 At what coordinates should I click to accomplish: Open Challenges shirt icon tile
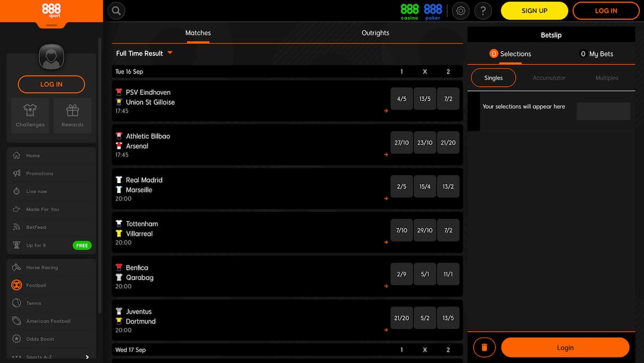point(30,115)
